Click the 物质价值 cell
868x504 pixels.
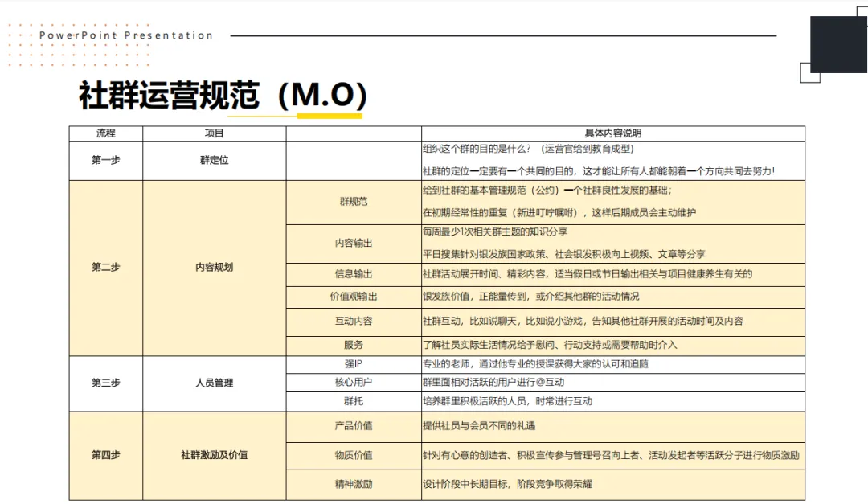click(354, 455)
